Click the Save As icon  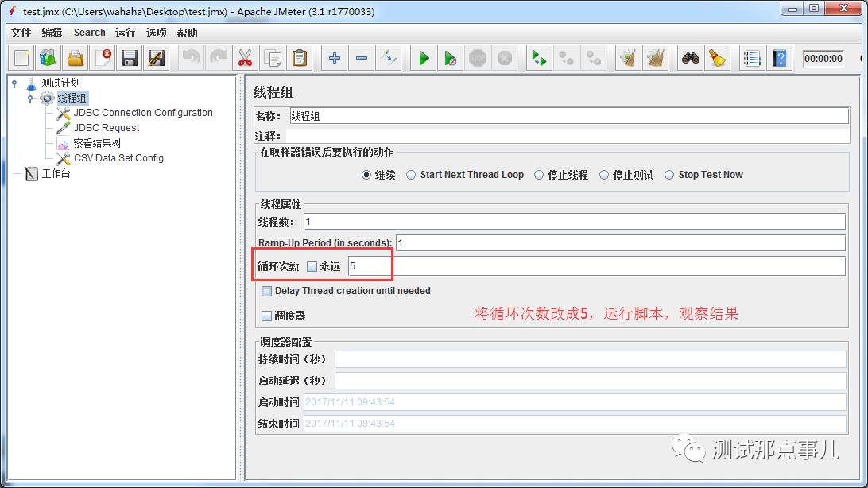point(157,58)
